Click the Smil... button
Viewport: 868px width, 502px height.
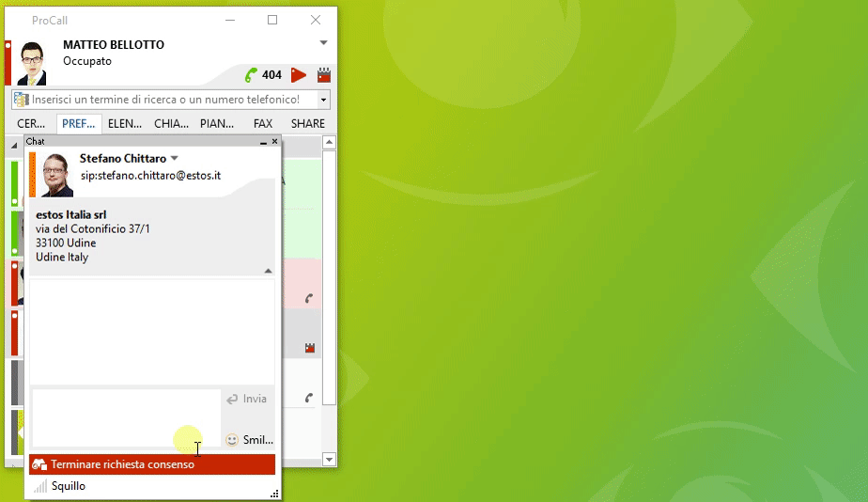(250, 440)
